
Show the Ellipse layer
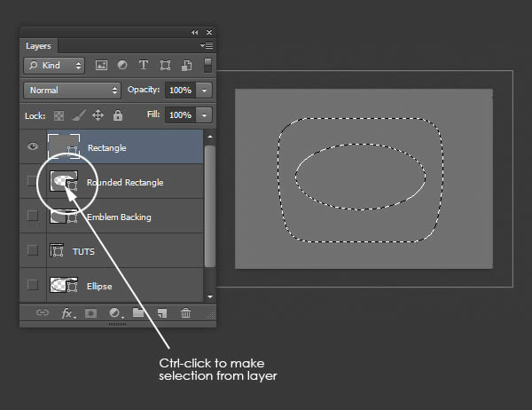pos(33,285)
